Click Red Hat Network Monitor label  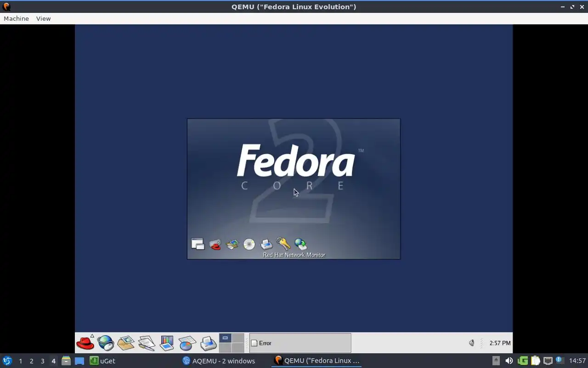point(294,255)
